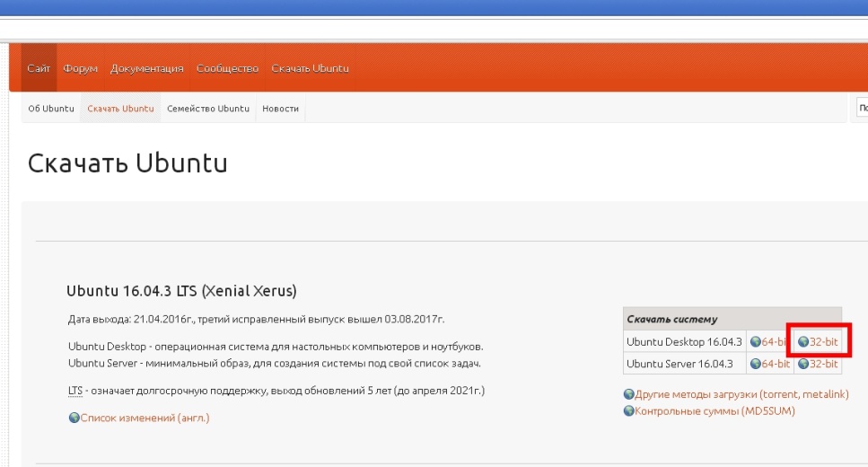
Task: Open Документация in the orange menu bar
Action: coord(147,68)
